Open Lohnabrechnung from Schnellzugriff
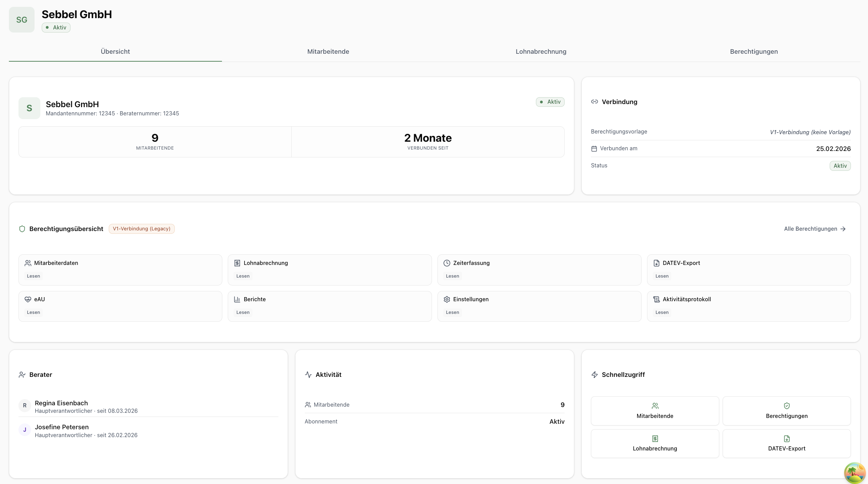Screen dimensions: 868x484 655,444
